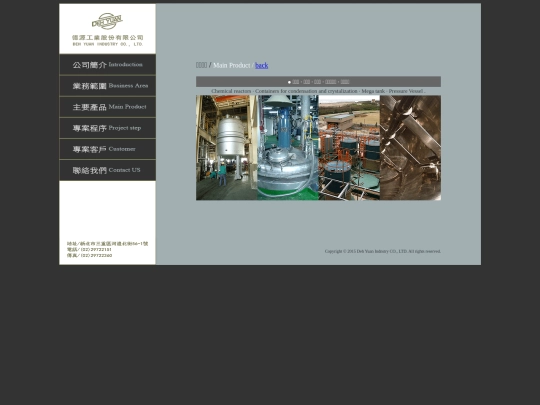Viewport: 540px width, 405px height.
Task: Click the company address line
Action: coord(107,243)
